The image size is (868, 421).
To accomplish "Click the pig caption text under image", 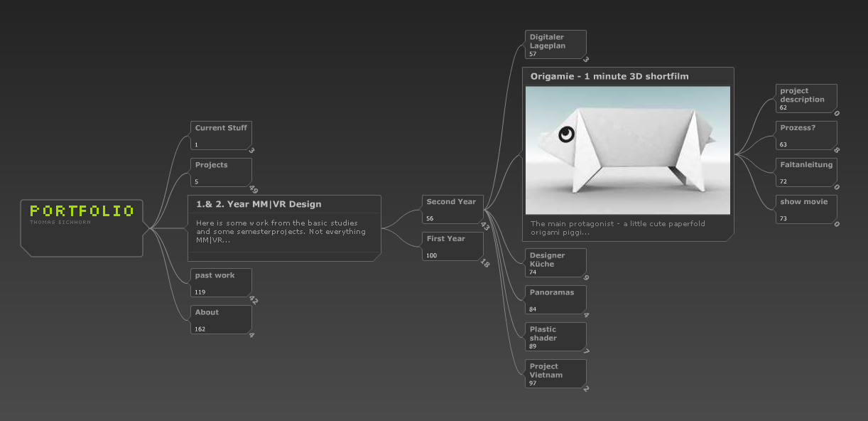I will pyautogui.click(x=618, y=228).
